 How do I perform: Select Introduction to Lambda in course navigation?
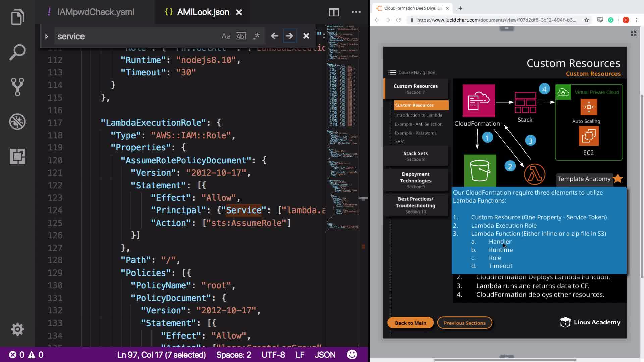(419, 115)
